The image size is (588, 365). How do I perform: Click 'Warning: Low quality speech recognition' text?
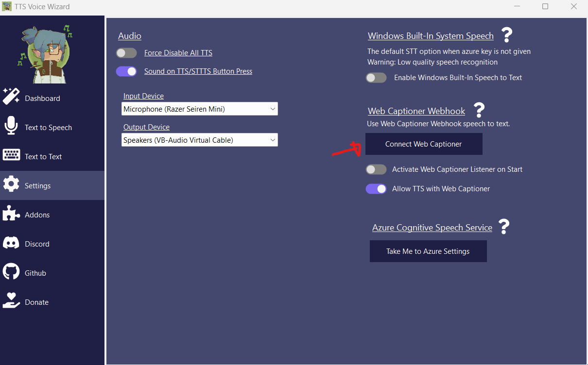click(x=432, y=62)
